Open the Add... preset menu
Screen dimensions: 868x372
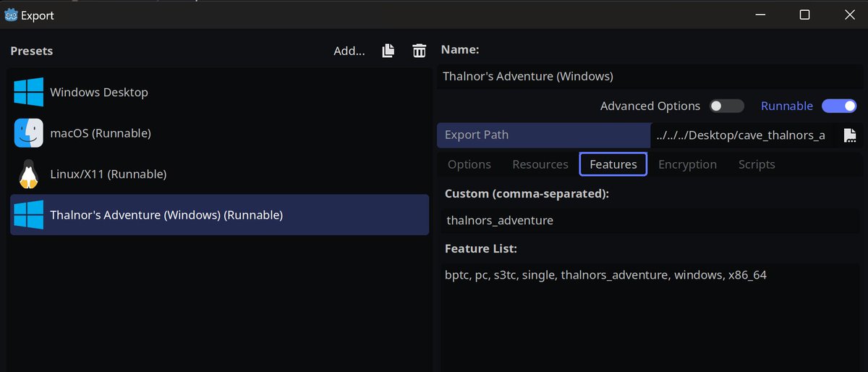click(x=349, y=51)
